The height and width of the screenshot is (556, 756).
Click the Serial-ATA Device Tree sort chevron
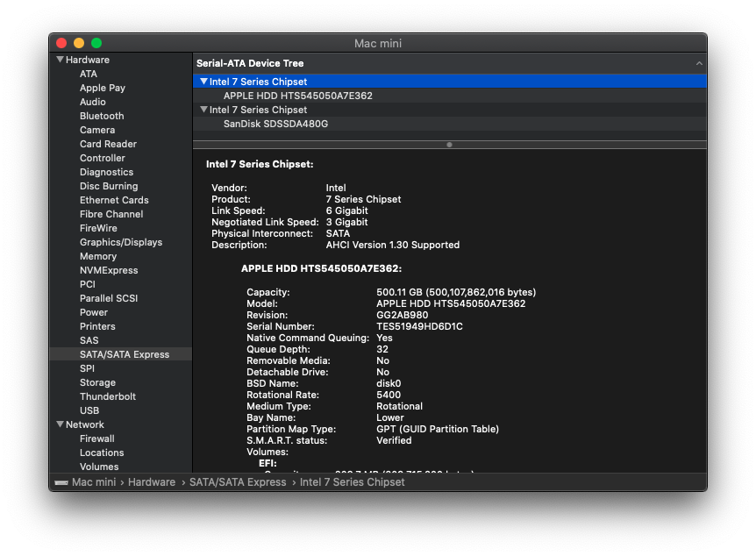699,63
